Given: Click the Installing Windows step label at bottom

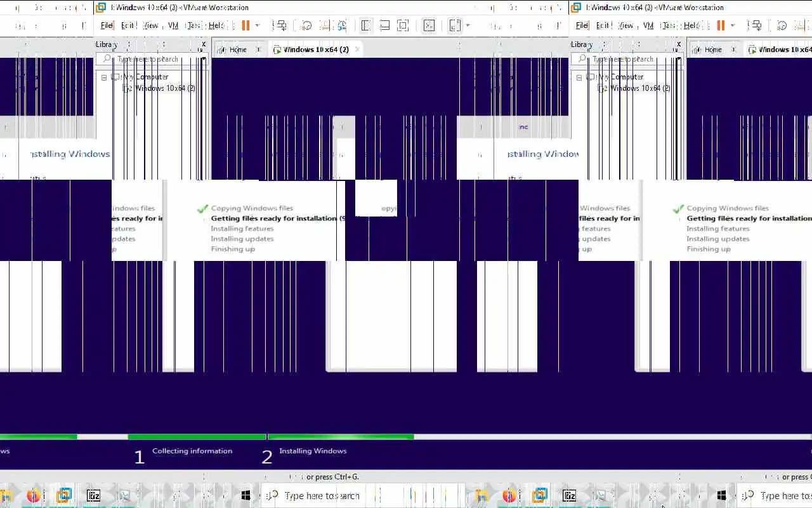Looking at the screenshot, I should [x=313, y=451].
